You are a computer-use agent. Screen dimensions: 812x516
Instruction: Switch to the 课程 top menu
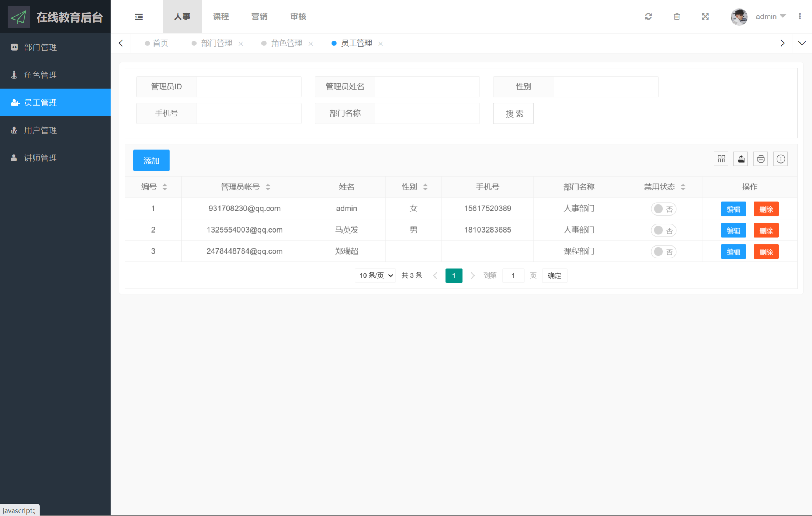point(221,17)
